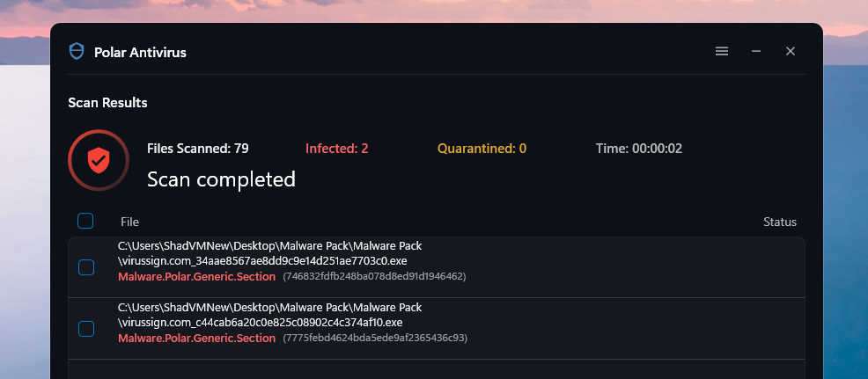Click the File column header
The image size is (868, 379).
(129, 222)
